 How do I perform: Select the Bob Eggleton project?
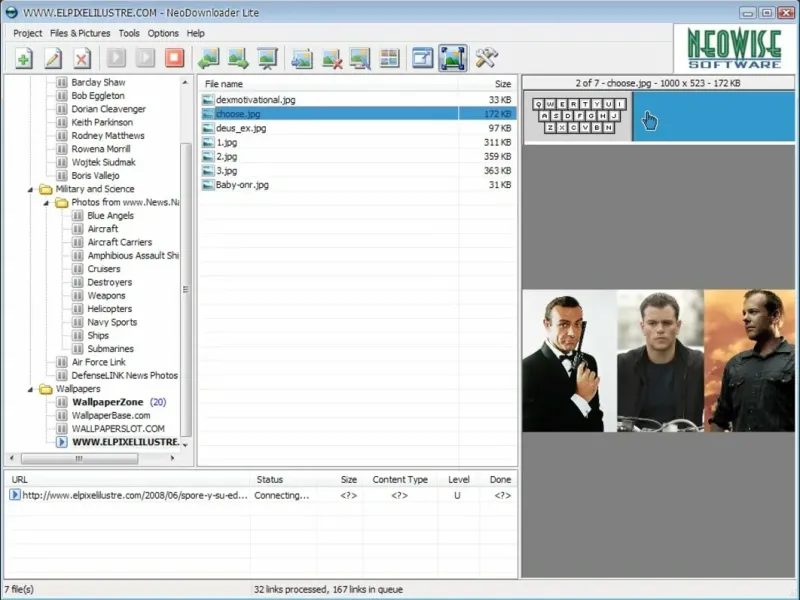tap(97, 95)
